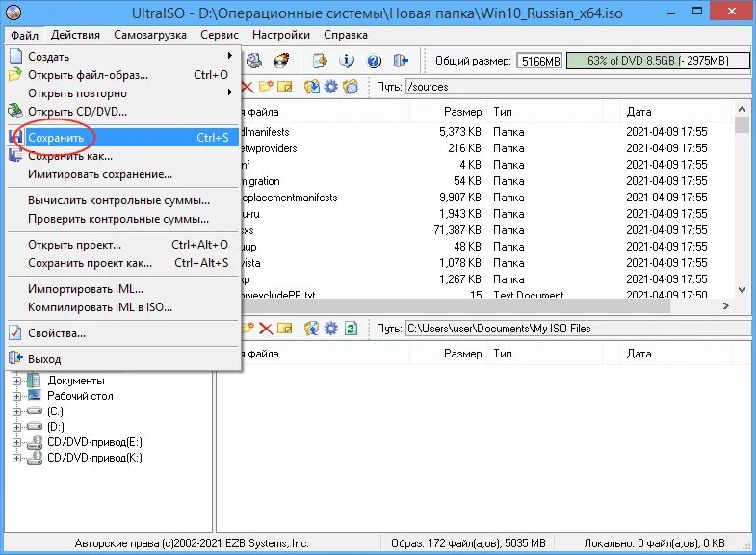This screenshot has height=555, width=756.
Task: Click the CD/DVD-привод(E:) drive icon
Action: coord(35,442)
